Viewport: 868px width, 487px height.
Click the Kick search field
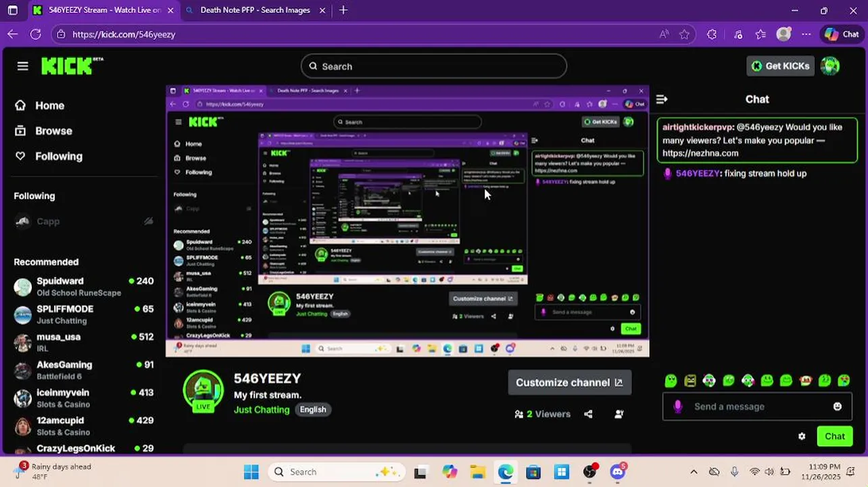tap(433, 66)
